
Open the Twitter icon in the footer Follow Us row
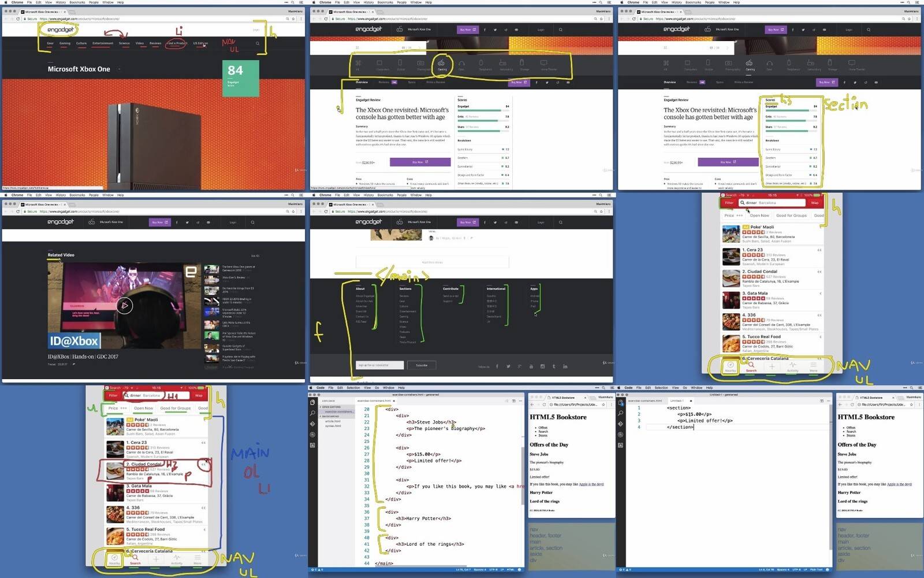[x=508, y=366]
